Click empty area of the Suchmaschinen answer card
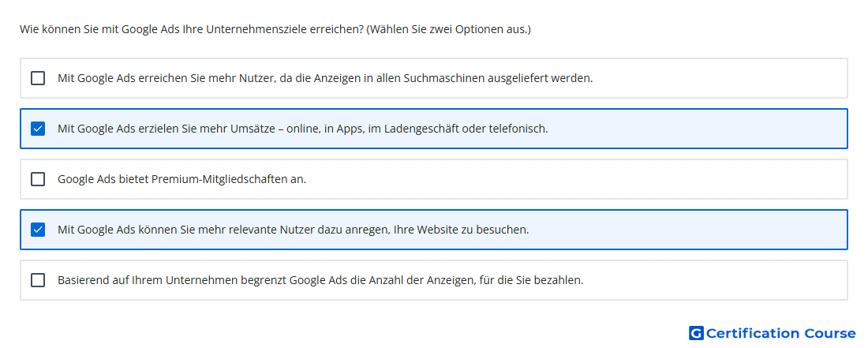 [x=720, y=78]
